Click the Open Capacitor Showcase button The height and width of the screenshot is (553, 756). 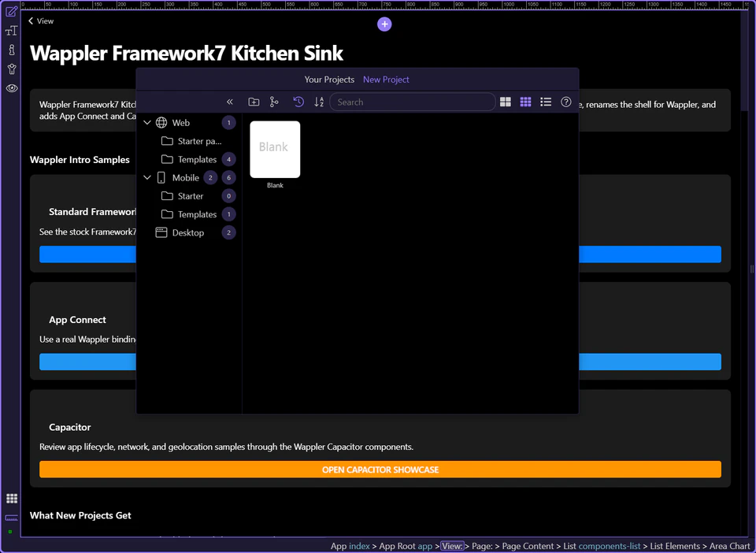pos(380,469)
